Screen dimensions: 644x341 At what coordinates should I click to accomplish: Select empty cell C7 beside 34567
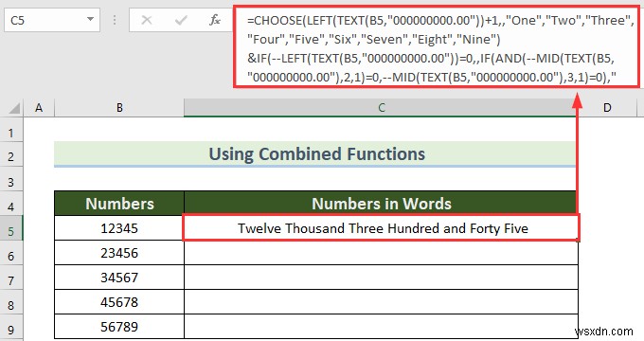tap(381, 278)
